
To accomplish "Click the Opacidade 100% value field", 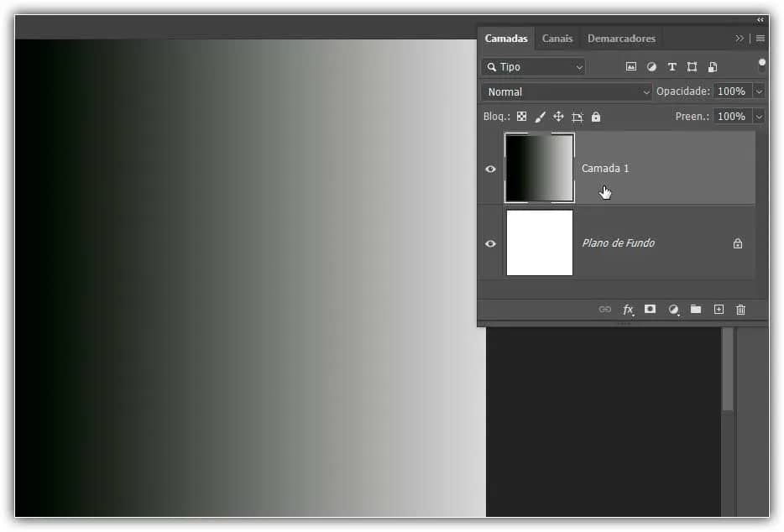I will [732, 91].
